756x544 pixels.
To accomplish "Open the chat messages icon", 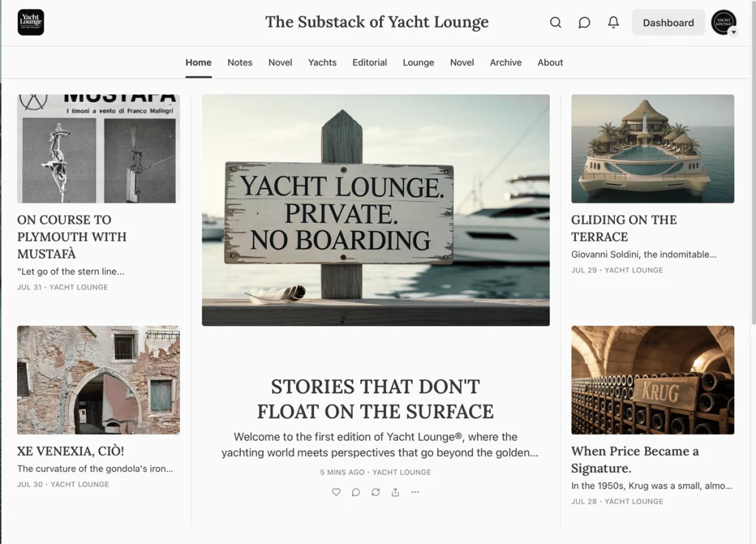I will 584,23.
